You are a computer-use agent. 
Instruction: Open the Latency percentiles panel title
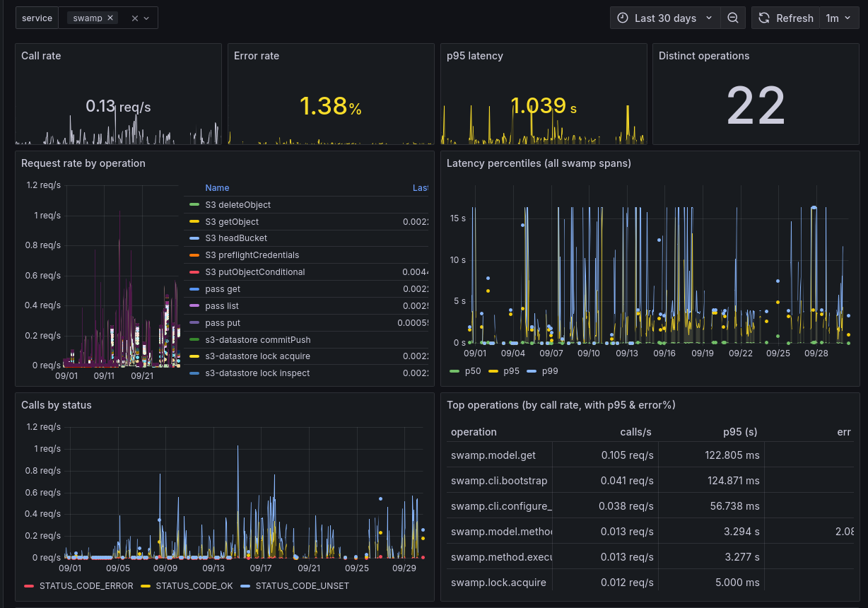point(539,163)
